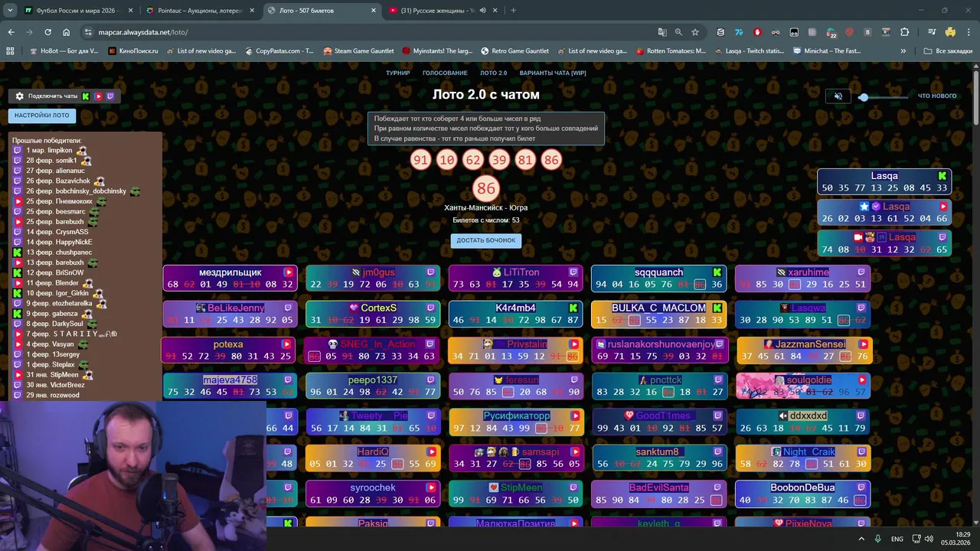Open the ТУРНИР menu item
The image size is (980, 551).
(397, 73)
